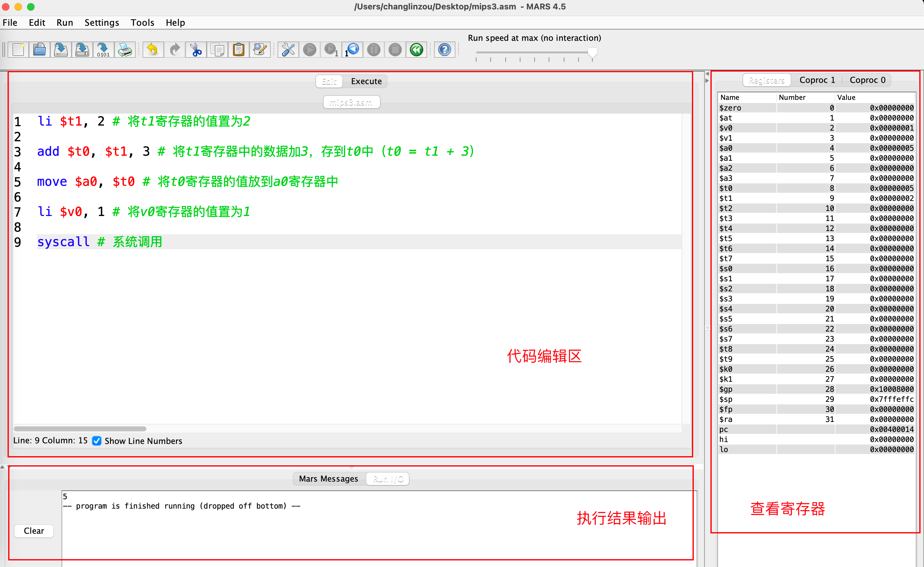Switch to the Execute tab

[x=366, y=81]
